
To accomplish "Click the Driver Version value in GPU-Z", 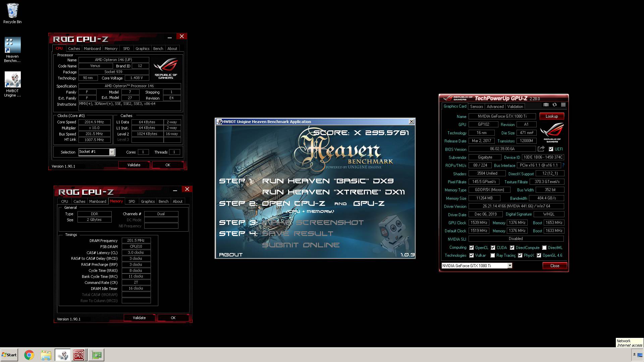I will coord(516,206).
